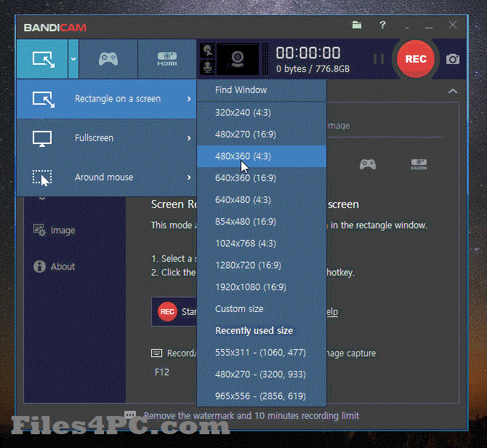Screen dimensions: 487x448
Task: Select Find Window option
Action: (x=262, y=90)
